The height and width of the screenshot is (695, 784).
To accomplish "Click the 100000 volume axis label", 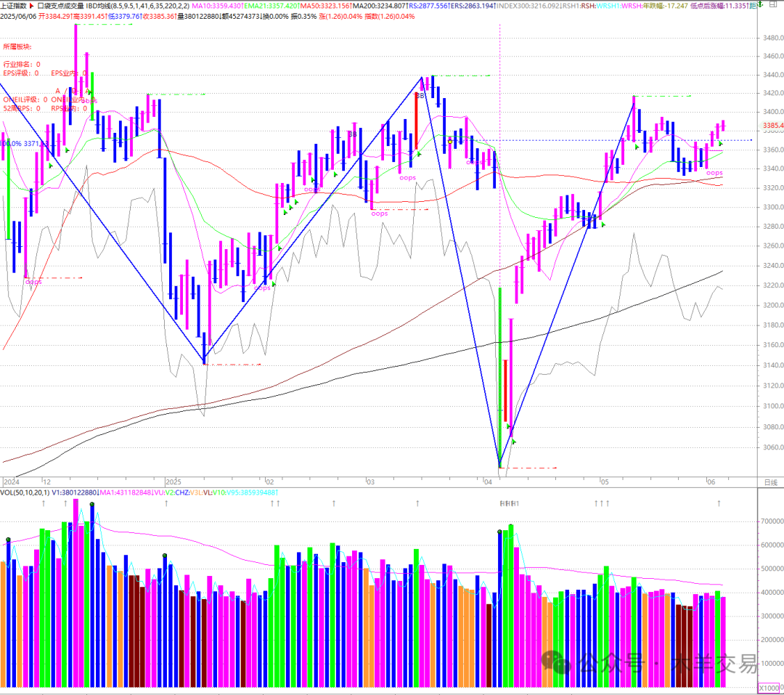I will pyautogui.click(x=772, y=664).
